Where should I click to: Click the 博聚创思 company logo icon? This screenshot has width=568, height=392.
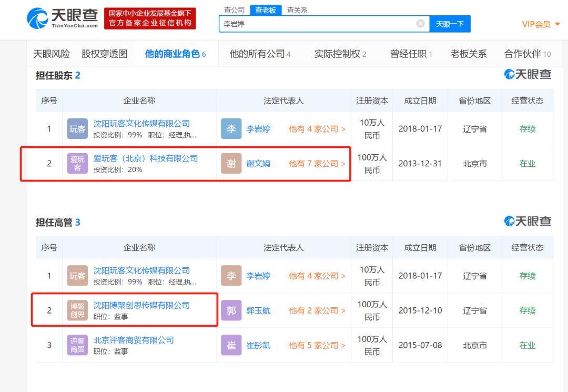tap(77, 310)
